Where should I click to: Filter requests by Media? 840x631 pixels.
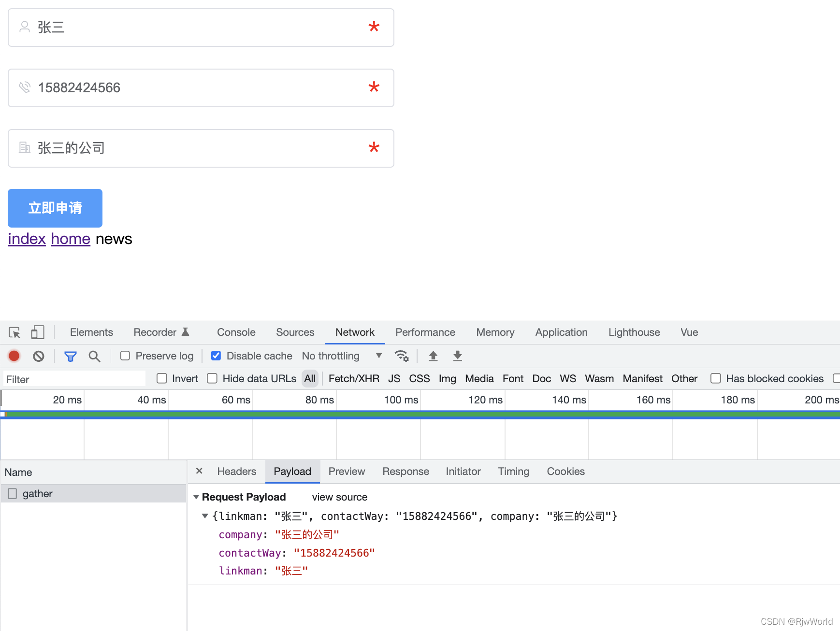(x=479, y=379)
